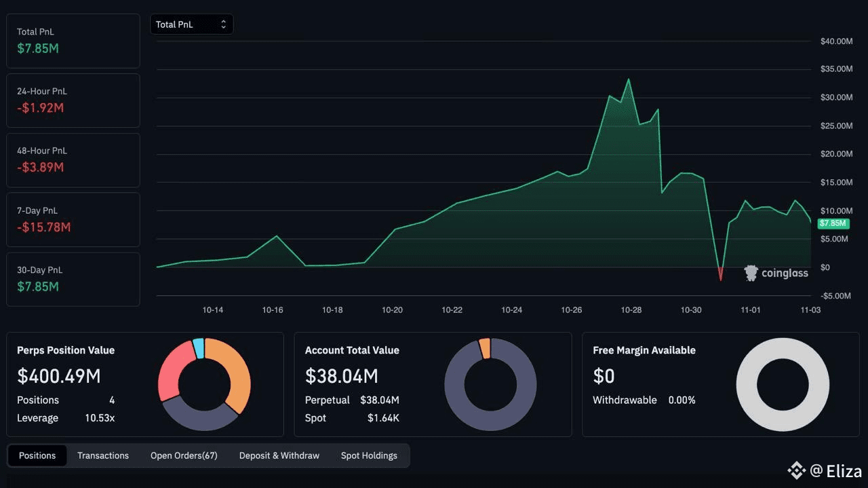Click the -$3.89M 48-Hour value
Image resolution: width=868 pixels, height=488 pixels.
click(x=41, y=167)
